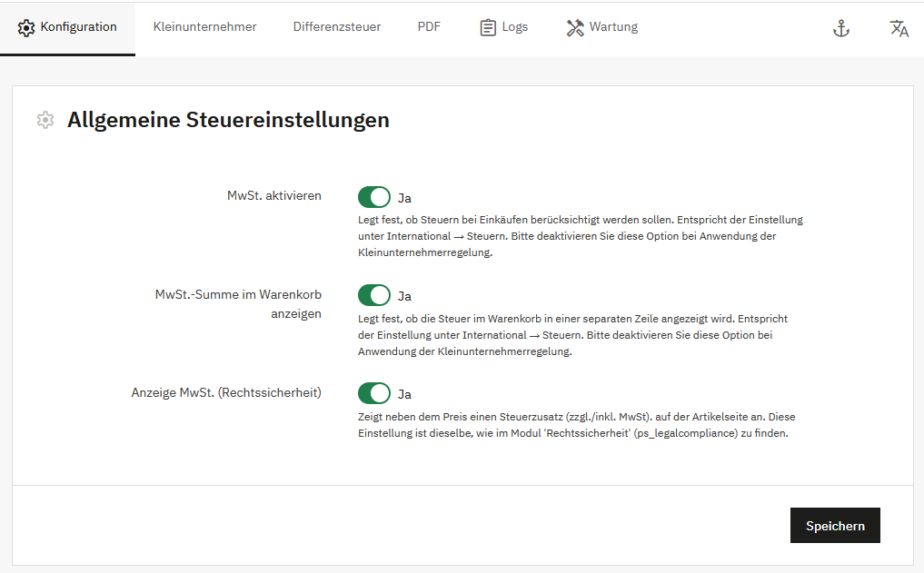Click the gear icon beside Allgemeine Steuereinstellungen
This screenshot has width=924, height=573.
coord(45,120)
